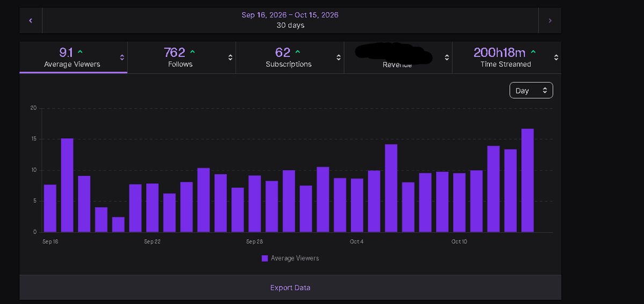Click the Sep 28 bar in chart
Screen dimensions: 644x304
point(255,204)
